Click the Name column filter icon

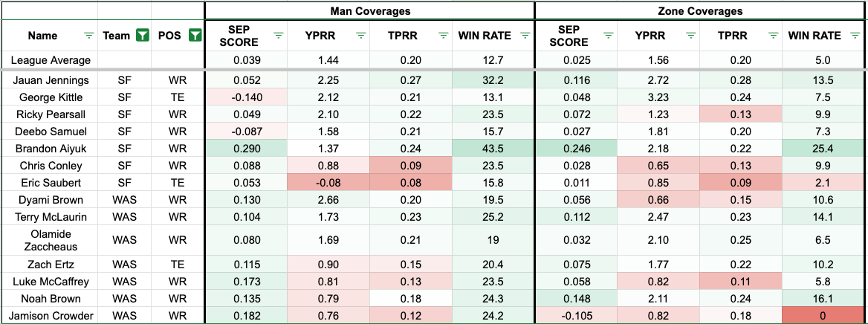point(89,35)
